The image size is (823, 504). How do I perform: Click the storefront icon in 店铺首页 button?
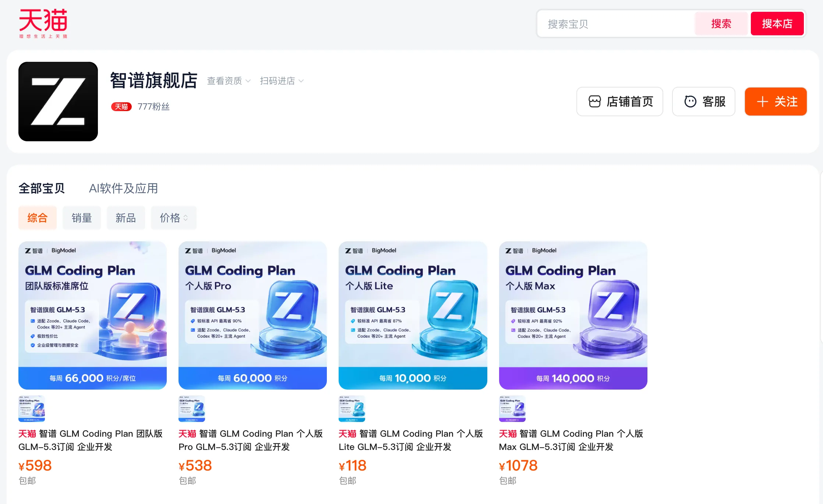pos(594,102)
